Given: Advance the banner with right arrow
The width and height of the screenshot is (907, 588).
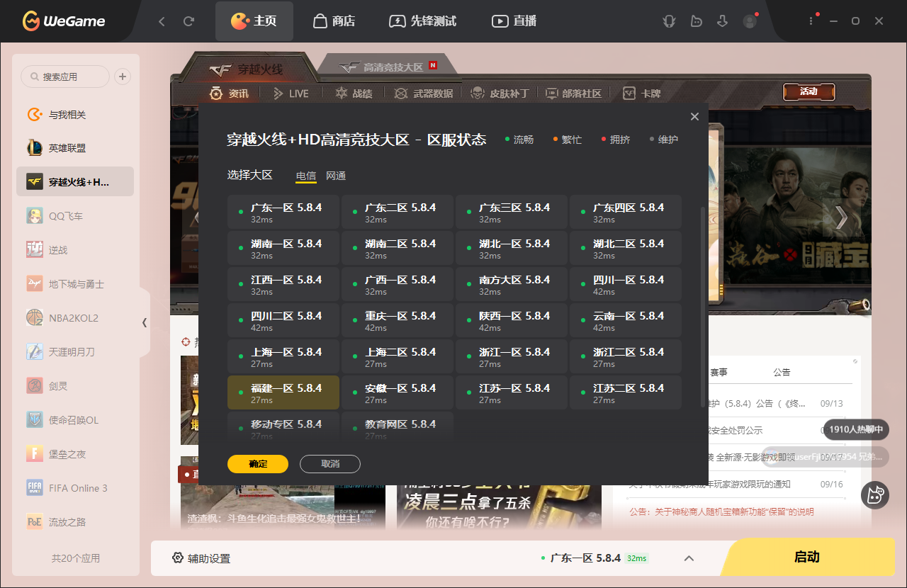Looking at the screenshot, I should [841, 217].
